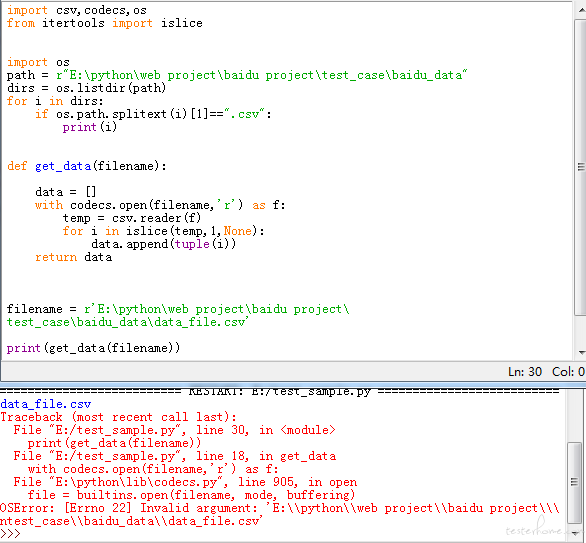
Task: Click the 'if os.path.splitext' line
Action: [x=153, y=114]
